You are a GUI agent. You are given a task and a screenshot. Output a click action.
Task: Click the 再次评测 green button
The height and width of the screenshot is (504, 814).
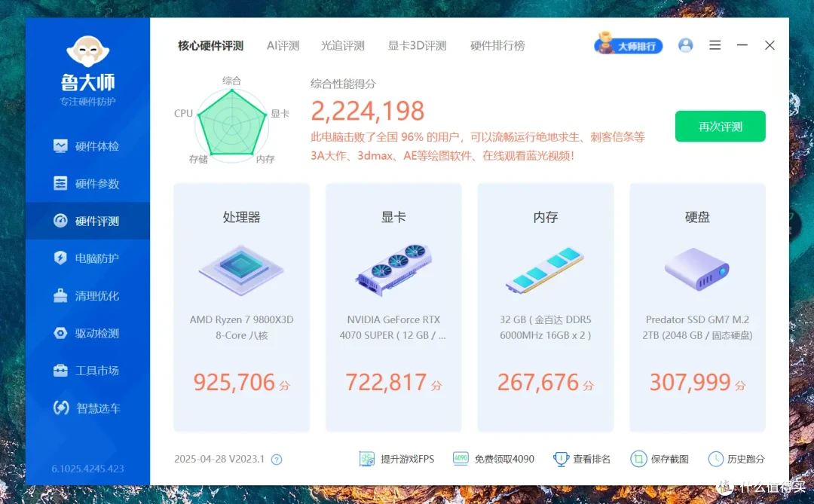(x=720, y=126)
